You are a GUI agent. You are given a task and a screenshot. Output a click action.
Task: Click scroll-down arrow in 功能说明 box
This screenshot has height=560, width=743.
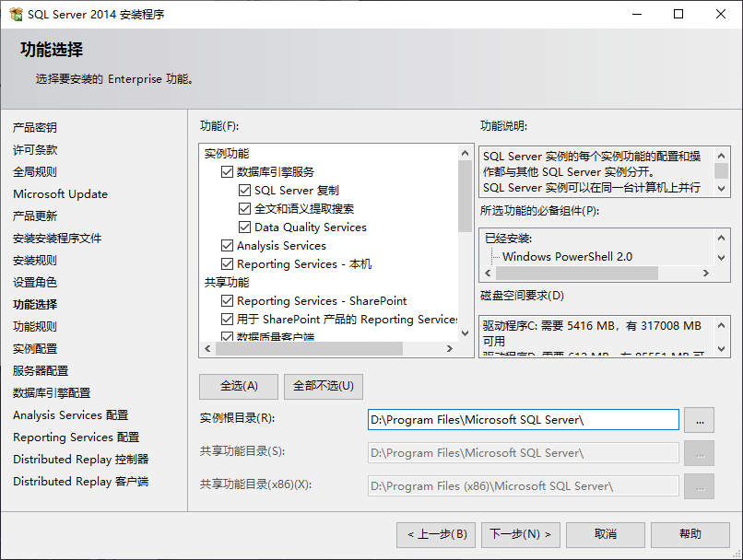click(x=721, y=189)
